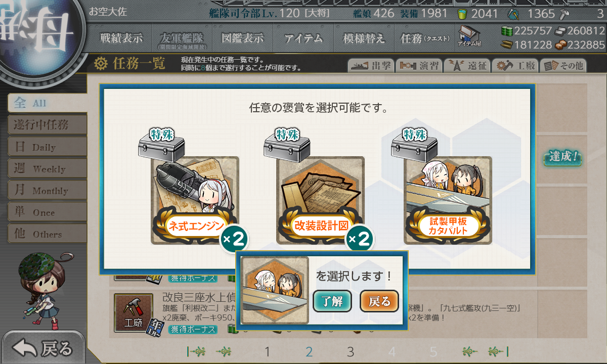This screenshot has height=364, width=607.
Task: Confirm selection with 了解 button
Action: tap(332, 301)
